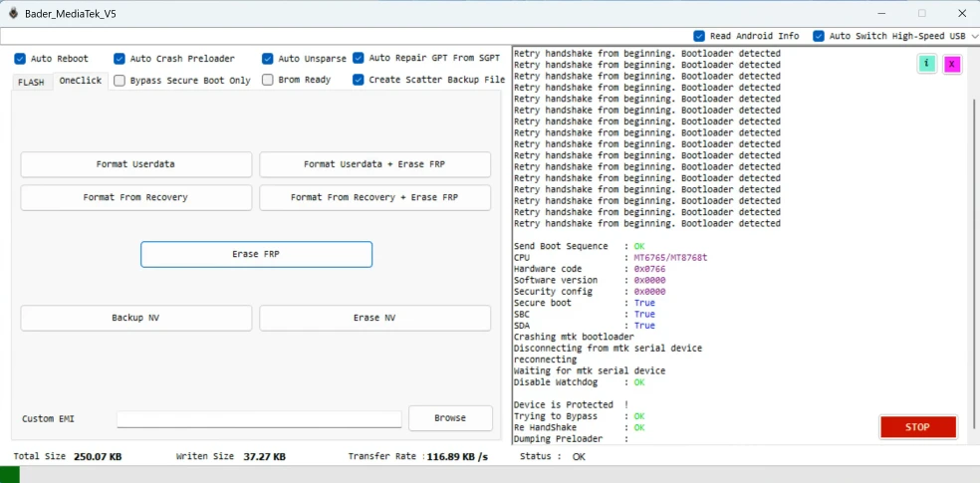Click the Format Userdata button
The width and height of the screenshot is (980, 483).
click(136, 164)
